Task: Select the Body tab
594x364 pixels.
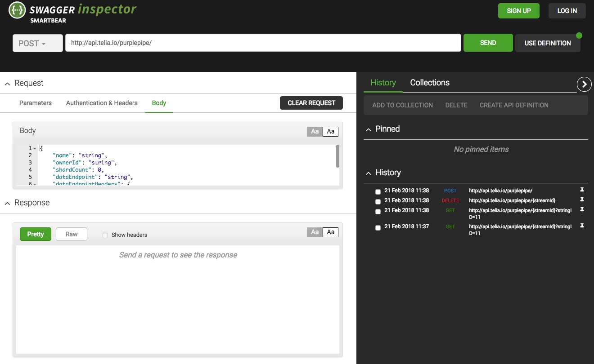Action: pyautogui.click(x=159, y=103)
